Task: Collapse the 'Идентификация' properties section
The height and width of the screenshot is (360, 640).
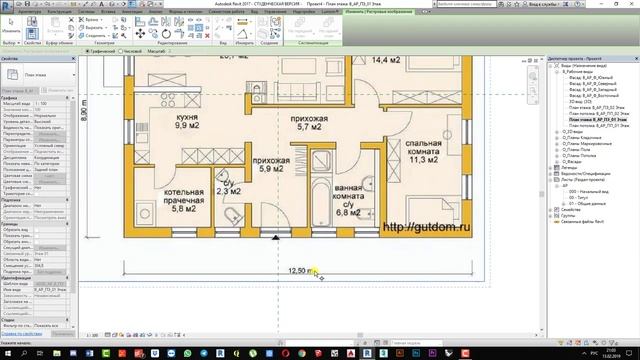Action: 67,278
